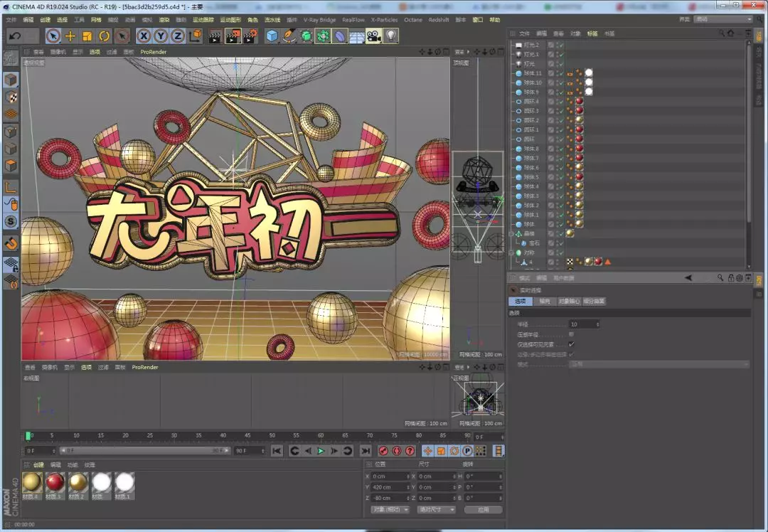This screenshot has width=768, height=532.
Task: Select the 材质1 material thumbnail
Action: 124,484
